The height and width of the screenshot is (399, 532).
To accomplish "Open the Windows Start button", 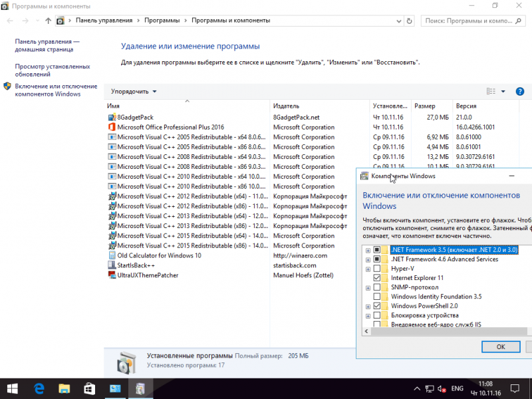I will click(x=13, y=388).
